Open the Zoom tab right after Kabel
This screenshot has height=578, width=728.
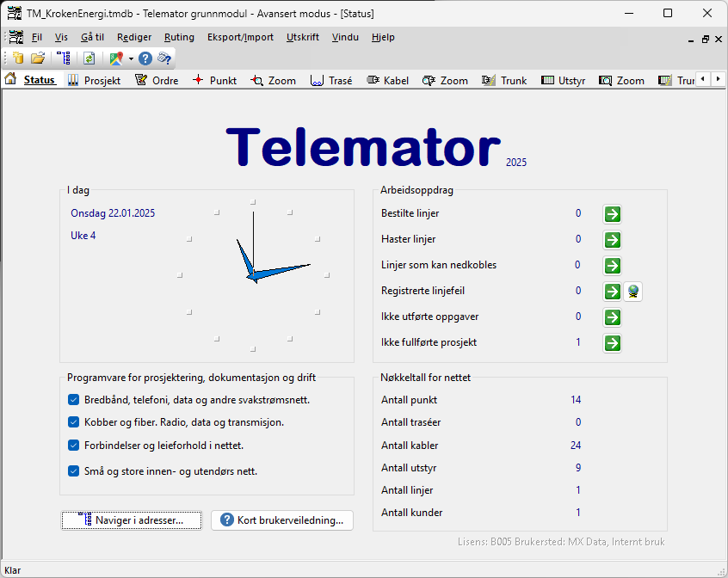445,80
